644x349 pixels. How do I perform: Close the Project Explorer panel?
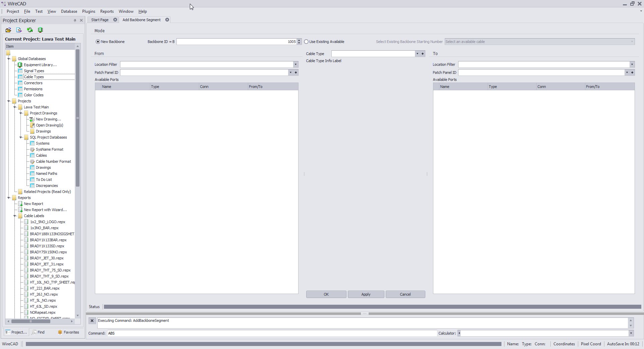click(x=81, y=20)
